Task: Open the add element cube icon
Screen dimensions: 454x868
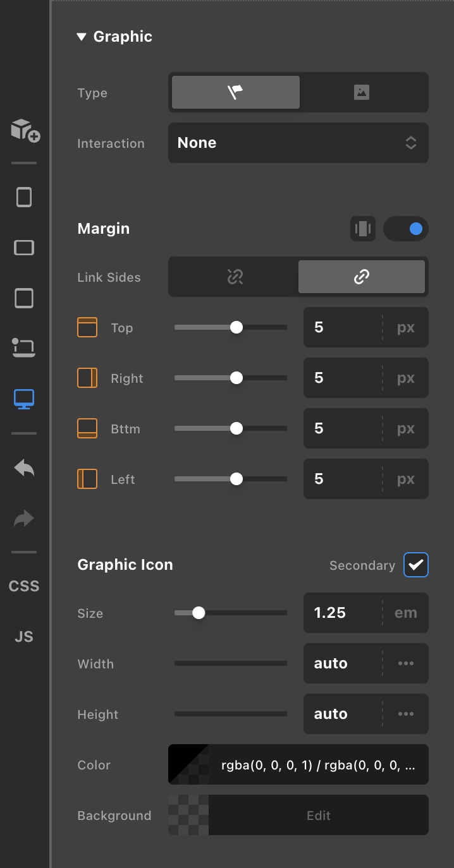Action: [x=25, y=130]
